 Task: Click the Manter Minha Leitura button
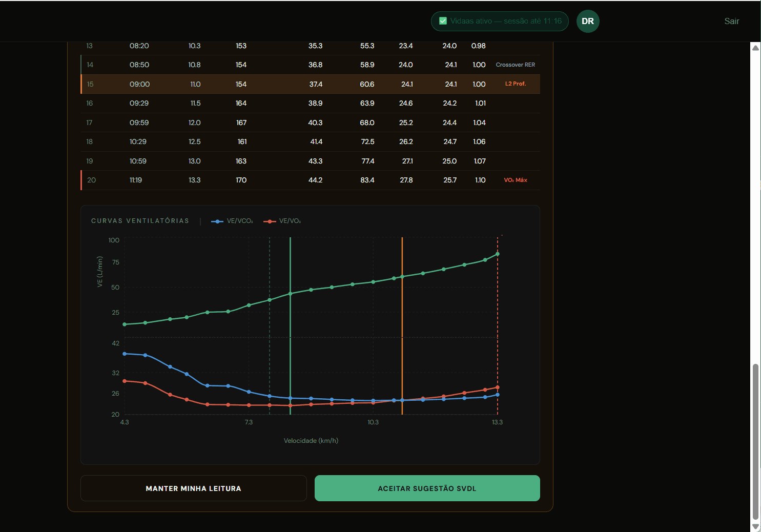coord(194,488)
